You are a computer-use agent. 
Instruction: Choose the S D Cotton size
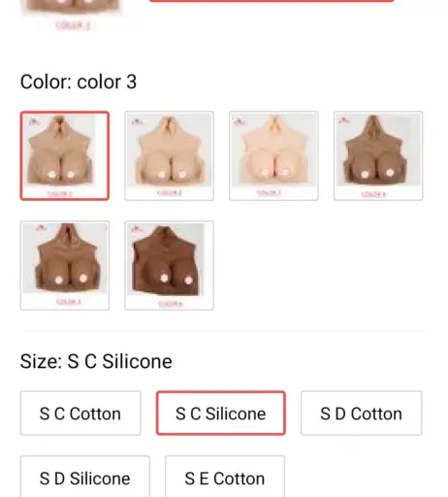pyautogui.click(x=362, y=414)
